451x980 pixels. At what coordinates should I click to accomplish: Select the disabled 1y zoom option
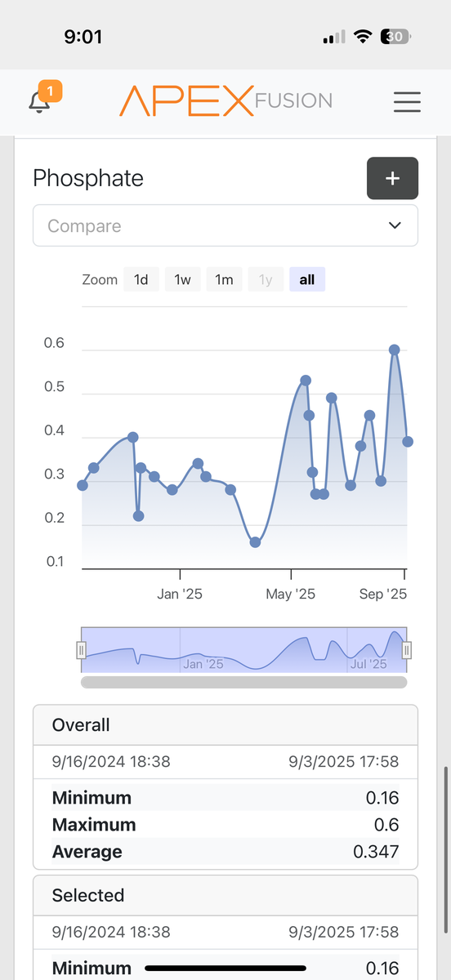point(266,279)
